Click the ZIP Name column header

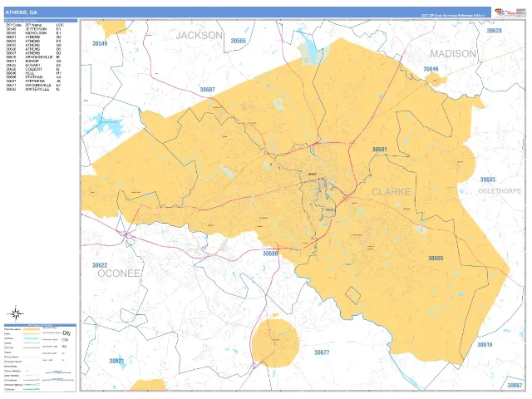pos(33,25)
